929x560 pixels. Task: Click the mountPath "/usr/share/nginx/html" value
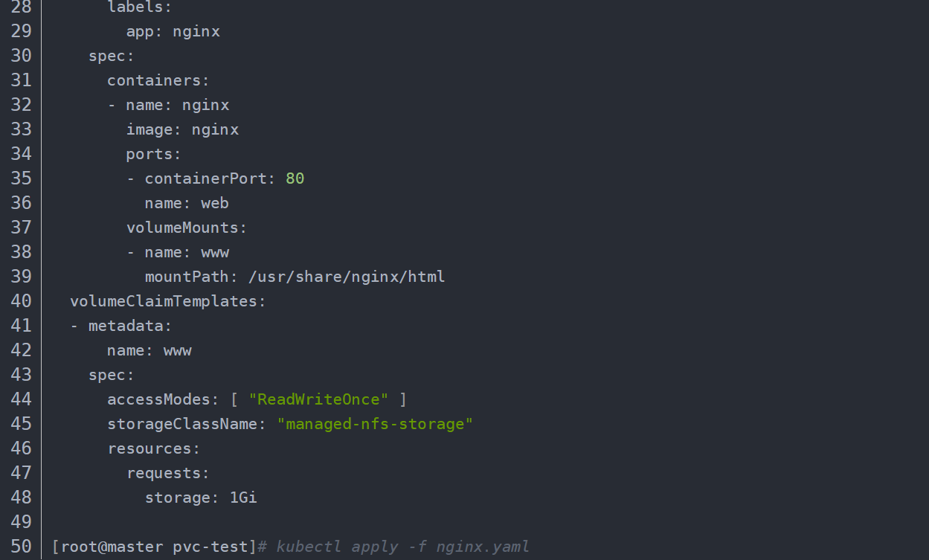click(347, 277)
